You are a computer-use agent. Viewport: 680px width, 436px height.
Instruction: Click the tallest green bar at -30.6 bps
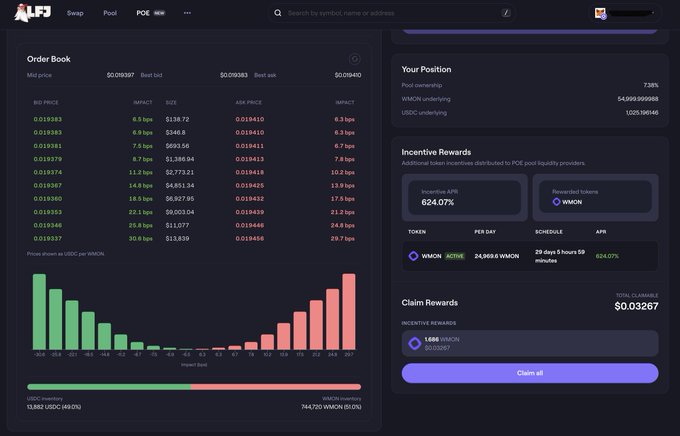coord(39,311)
